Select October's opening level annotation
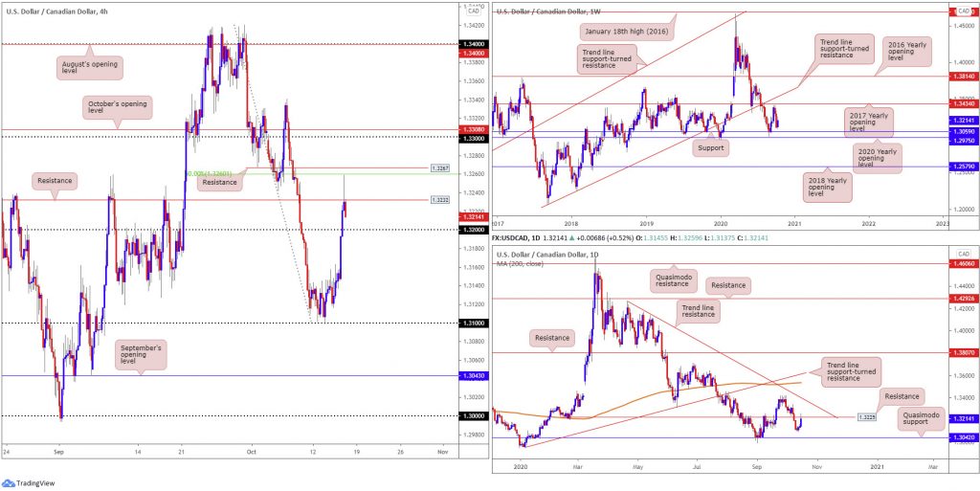Image resolution: width=980 pixels, height=491 pixels. 117,107
